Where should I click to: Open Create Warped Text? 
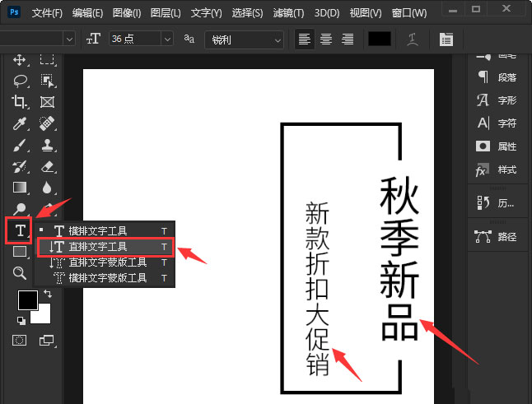(x=413, y=39)
